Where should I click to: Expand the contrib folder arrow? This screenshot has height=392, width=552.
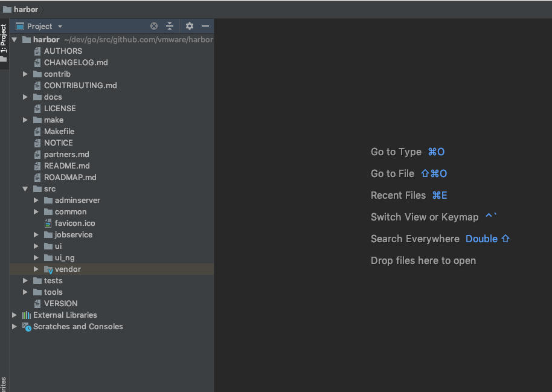point(25,74)
